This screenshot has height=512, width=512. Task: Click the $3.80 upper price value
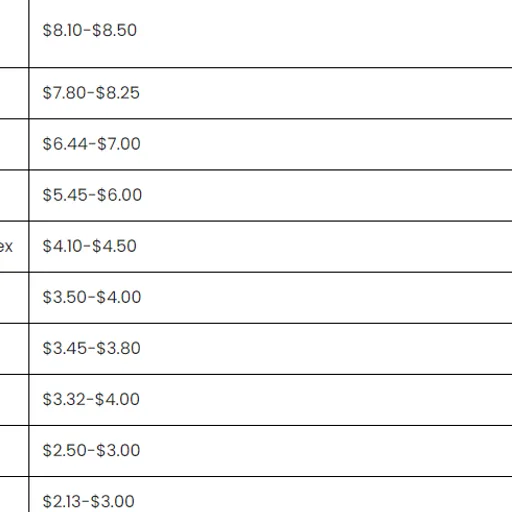pyautogui.click(x=118, y=348)
